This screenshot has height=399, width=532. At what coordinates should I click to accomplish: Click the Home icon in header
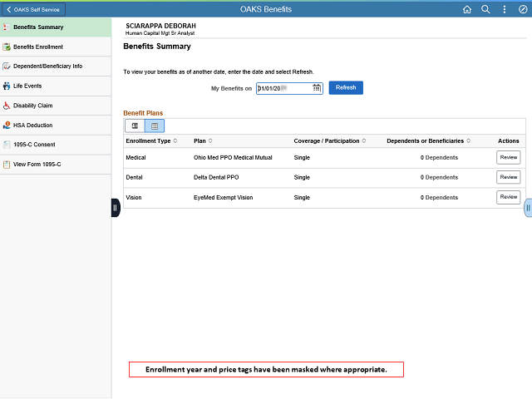pos(466,9)
